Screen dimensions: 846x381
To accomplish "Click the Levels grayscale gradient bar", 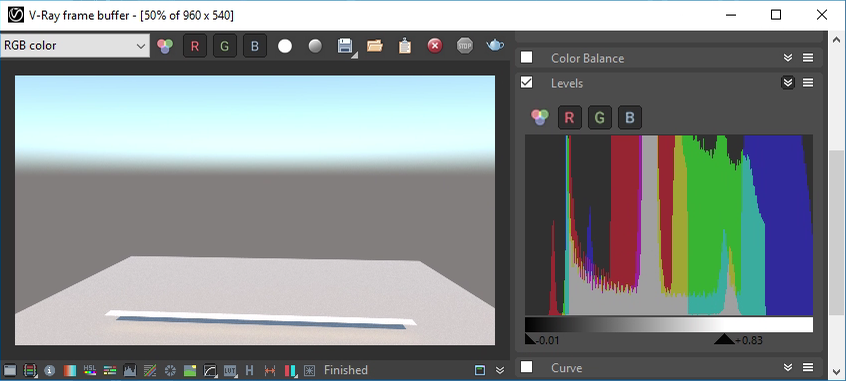I will click(669, 324).
